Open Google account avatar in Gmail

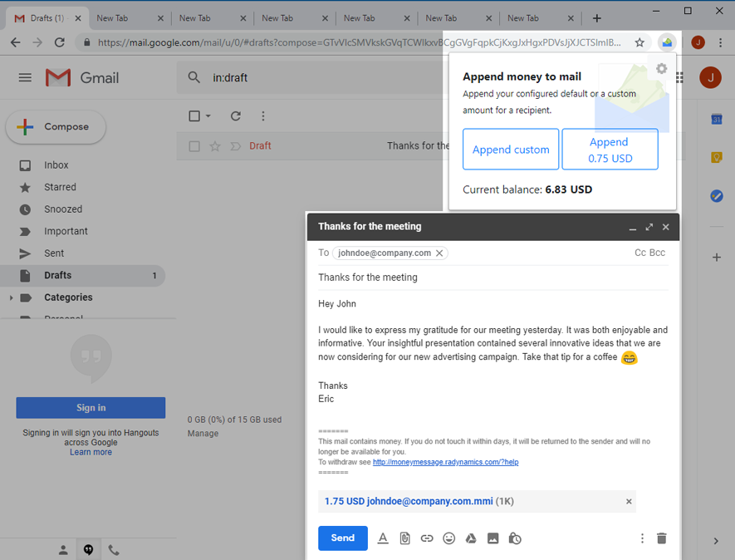pos(710,77)
